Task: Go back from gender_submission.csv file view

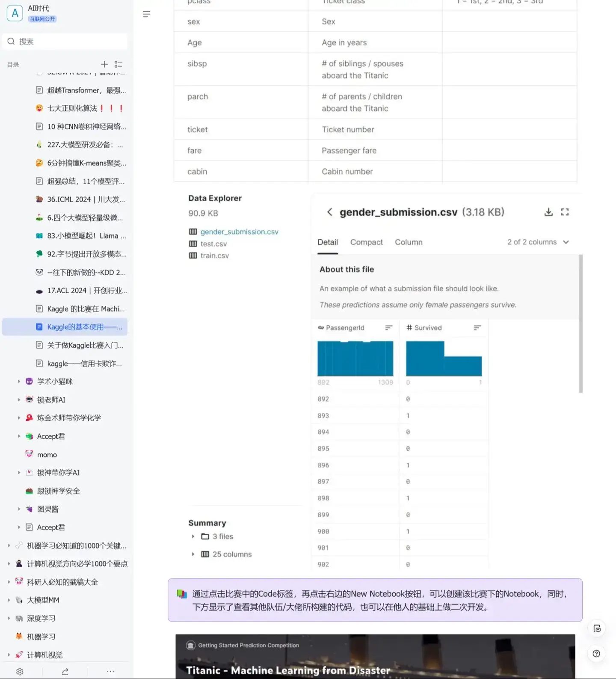Action: click(x=329, y=212)
